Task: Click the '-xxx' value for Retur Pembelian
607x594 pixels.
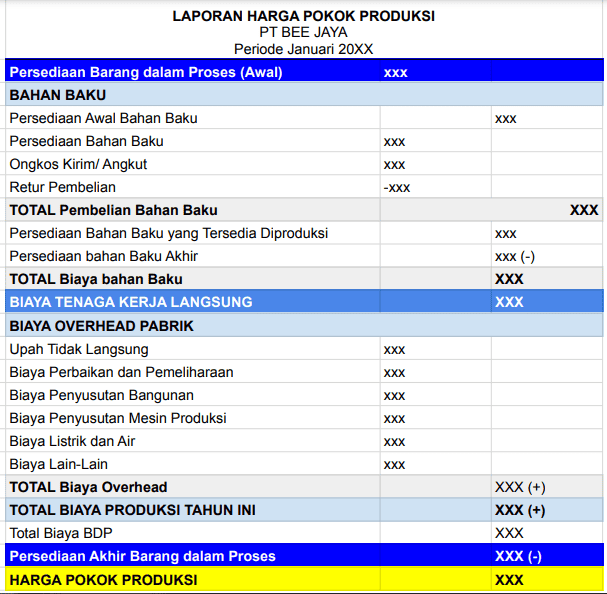Action: 397,188
